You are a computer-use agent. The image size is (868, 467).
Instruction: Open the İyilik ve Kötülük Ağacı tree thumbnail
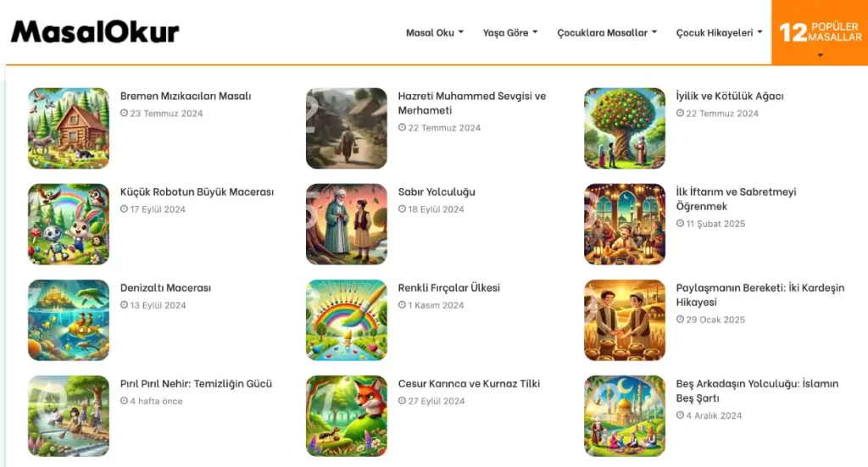(x=625, y=128)
